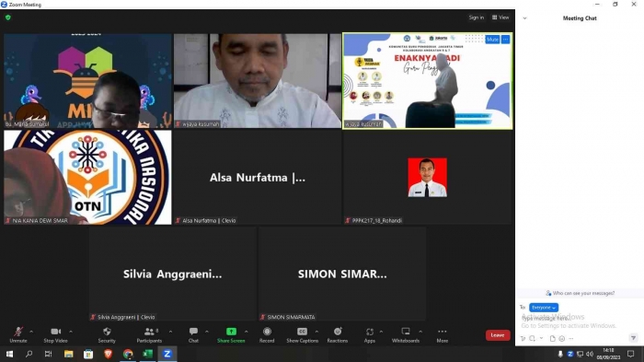Click the green encryption shield icon
The height and width of the screenshot is (362, 644).
(7, 18)
